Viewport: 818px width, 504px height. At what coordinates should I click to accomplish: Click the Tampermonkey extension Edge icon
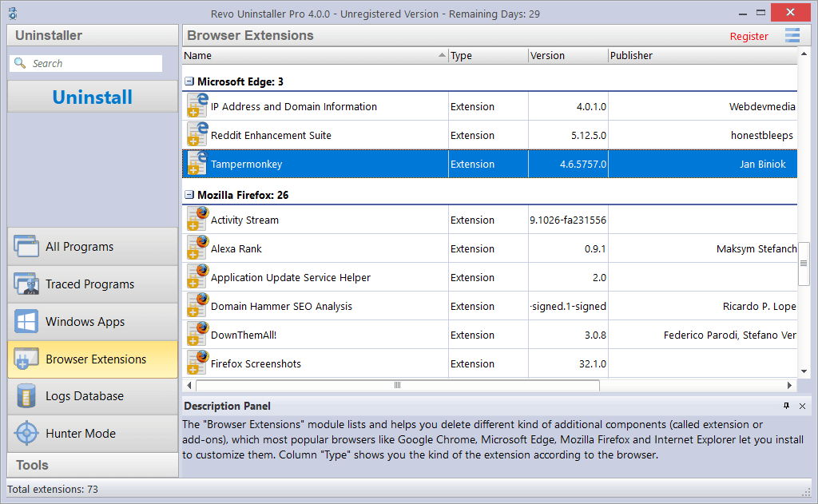pos(197,164)
